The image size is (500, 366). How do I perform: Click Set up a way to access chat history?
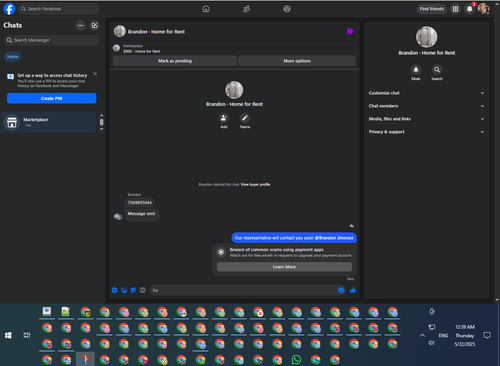tap(52, 75)
